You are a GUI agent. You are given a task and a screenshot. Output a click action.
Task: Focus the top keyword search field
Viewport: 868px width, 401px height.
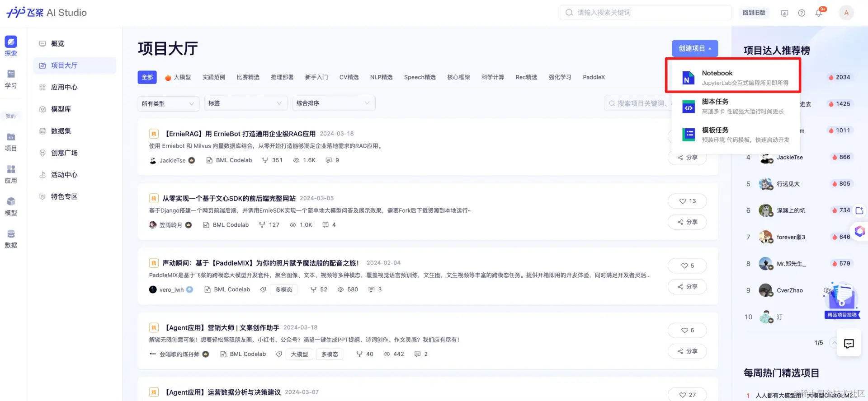coord(646,13)
